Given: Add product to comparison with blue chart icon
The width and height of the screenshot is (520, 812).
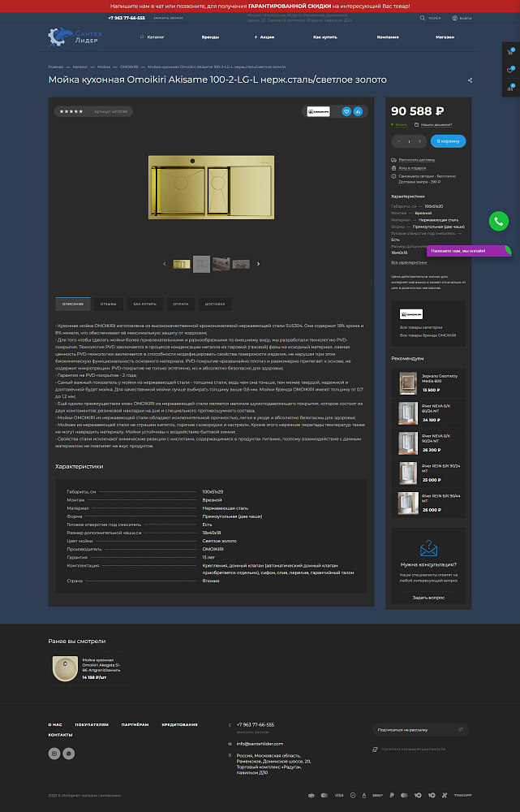Looking at the screenshot, I should point(358,111).
